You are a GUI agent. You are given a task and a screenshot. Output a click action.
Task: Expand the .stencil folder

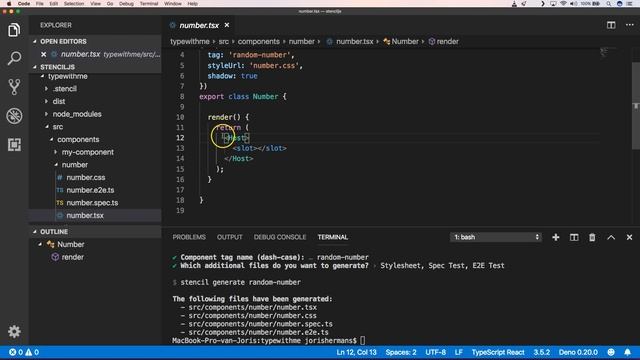(x=64, y=89)
